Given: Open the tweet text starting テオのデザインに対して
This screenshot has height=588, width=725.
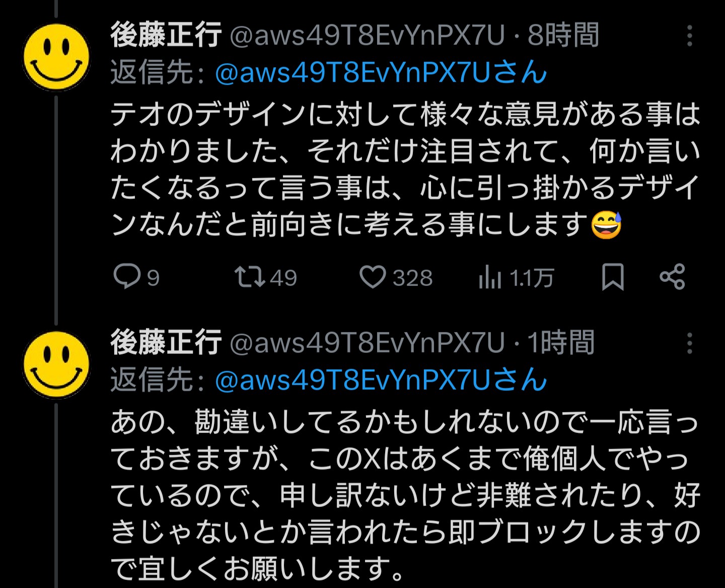Looking at the screenshot, I should pos(405,169).
